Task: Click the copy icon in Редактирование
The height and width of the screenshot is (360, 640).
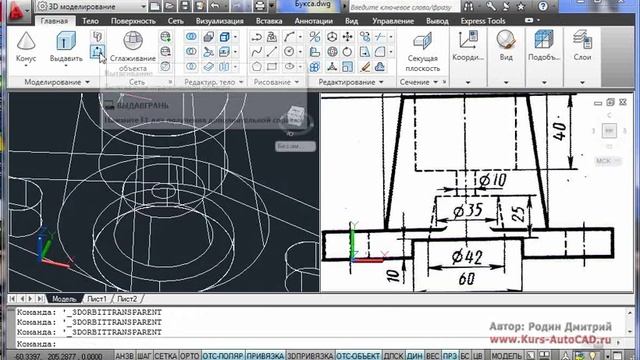Action: (x=364, y=37)
